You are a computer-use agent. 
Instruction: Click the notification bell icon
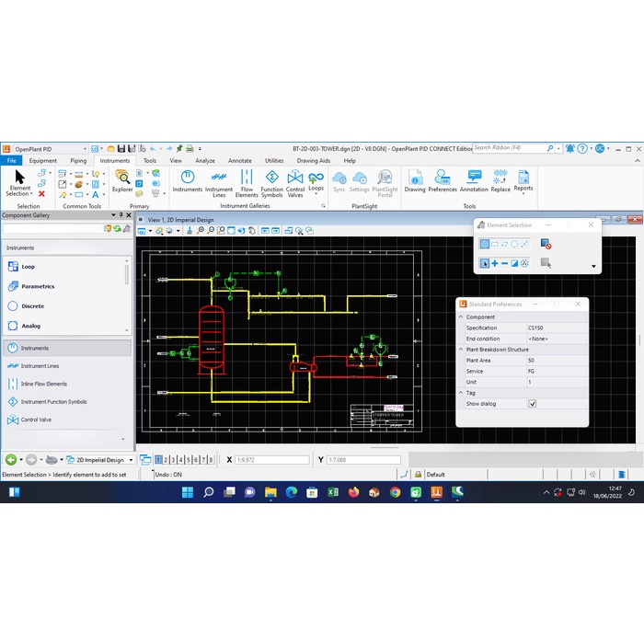569,149
